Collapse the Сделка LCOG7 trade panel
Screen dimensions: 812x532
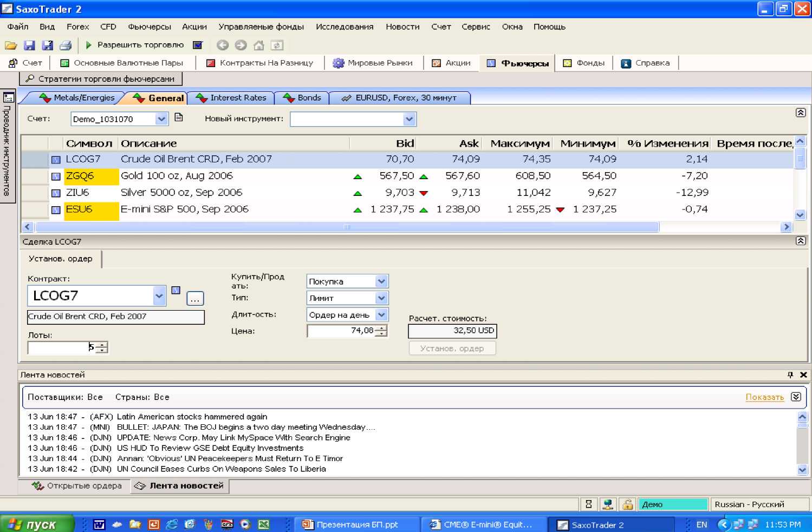point(801,241)
